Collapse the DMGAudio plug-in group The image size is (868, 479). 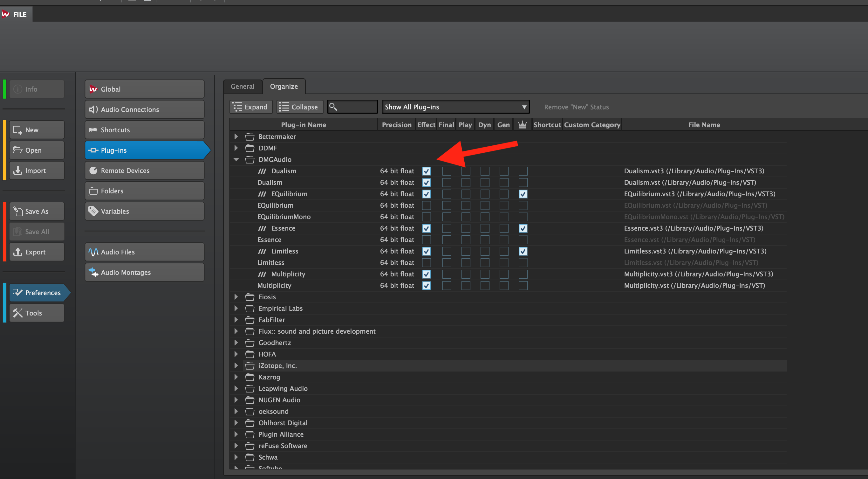point(236,159)
